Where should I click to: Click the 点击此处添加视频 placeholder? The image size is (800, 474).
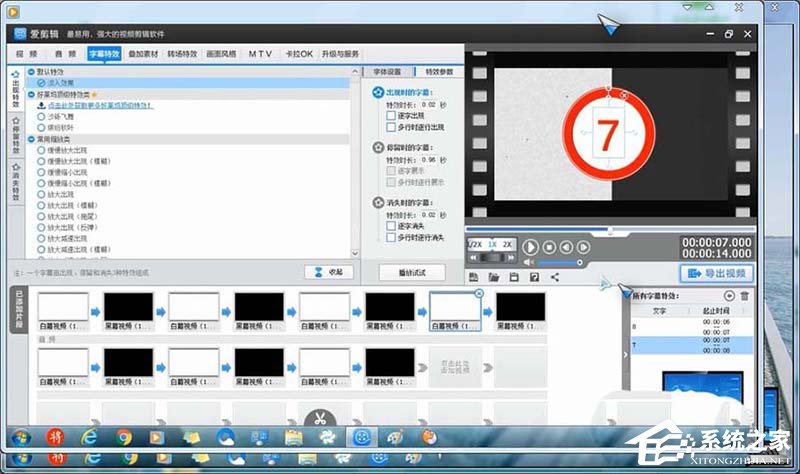455,366
